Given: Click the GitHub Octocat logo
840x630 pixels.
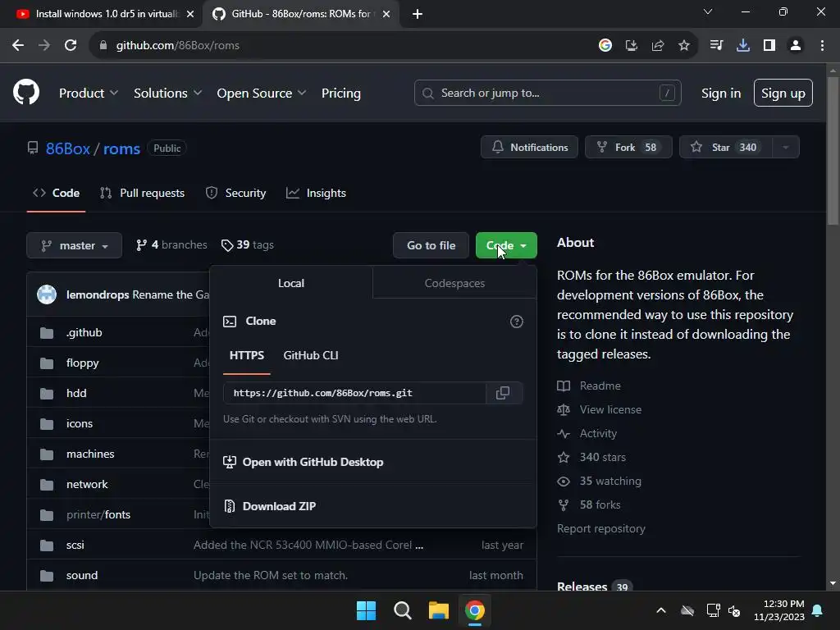Looking at the screenshot, I should pos(26,92).
